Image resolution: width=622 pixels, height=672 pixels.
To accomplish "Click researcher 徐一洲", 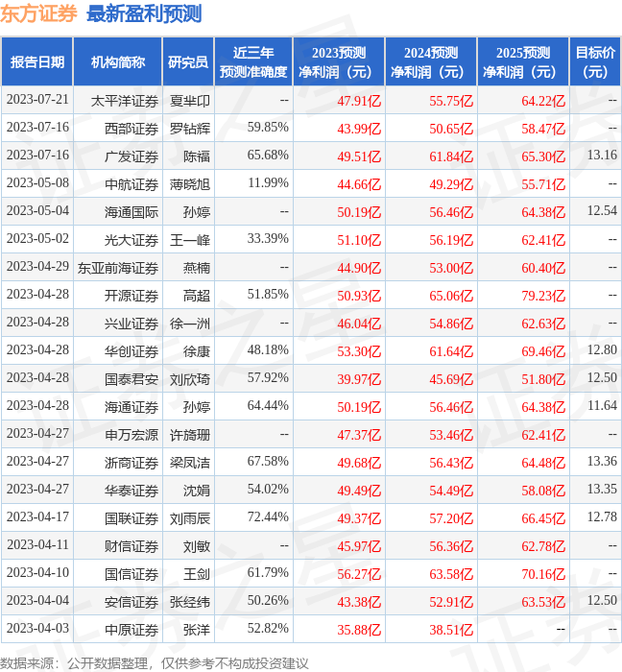I will tap(190, 324).
